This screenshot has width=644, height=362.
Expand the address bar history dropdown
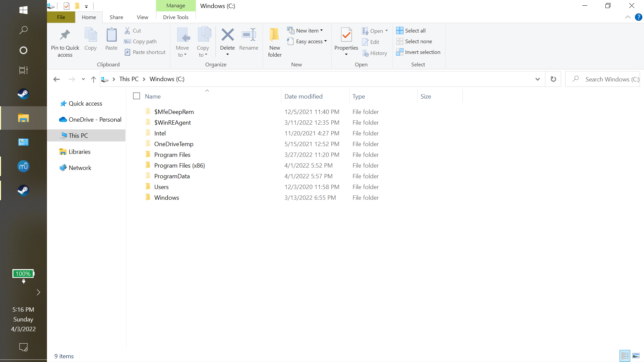537,79
